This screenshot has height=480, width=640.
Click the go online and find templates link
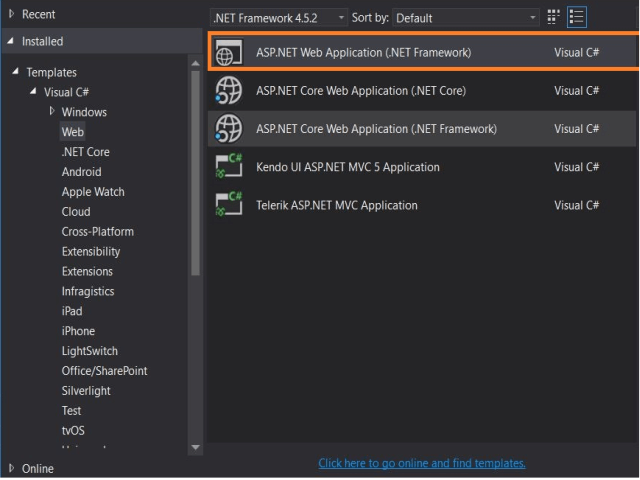[421, 463]
